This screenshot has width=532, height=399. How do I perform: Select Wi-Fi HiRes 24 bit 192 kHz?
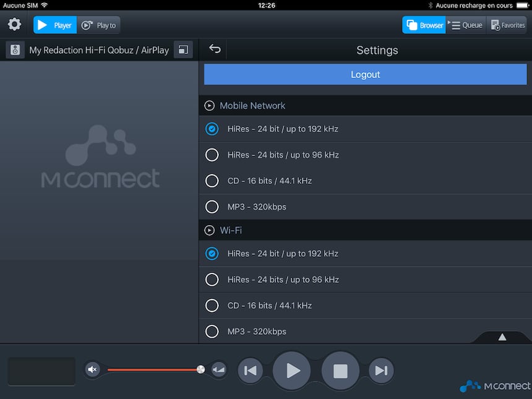tap(366, 254)
